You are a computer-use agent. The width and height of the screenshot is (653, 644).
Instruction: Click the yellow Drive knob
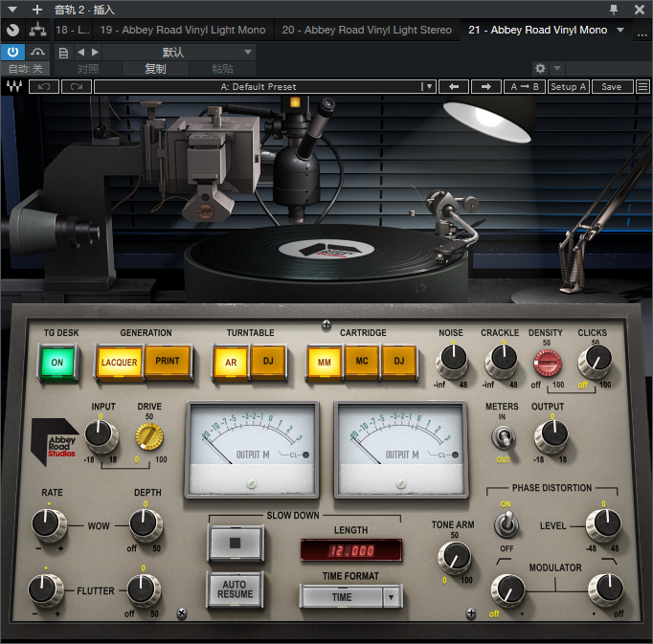coord(149,436)
